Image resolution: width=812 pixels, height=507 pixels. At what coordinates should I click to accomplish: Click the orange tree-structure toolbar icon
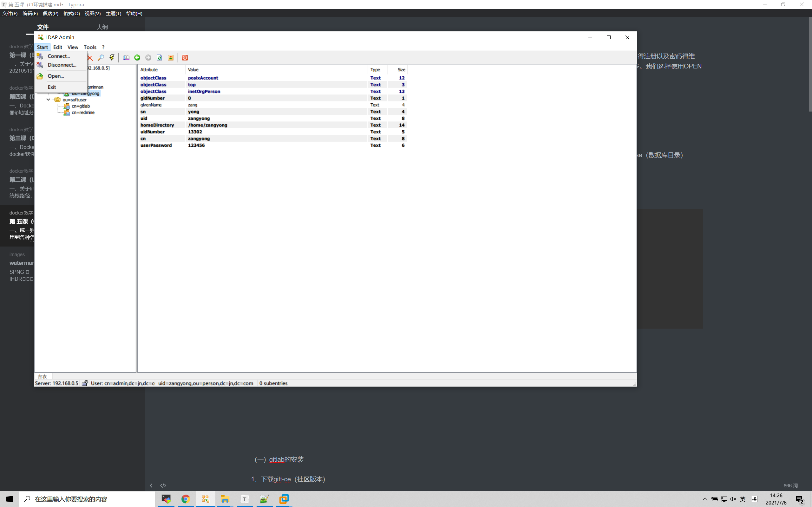pos(170,58)
